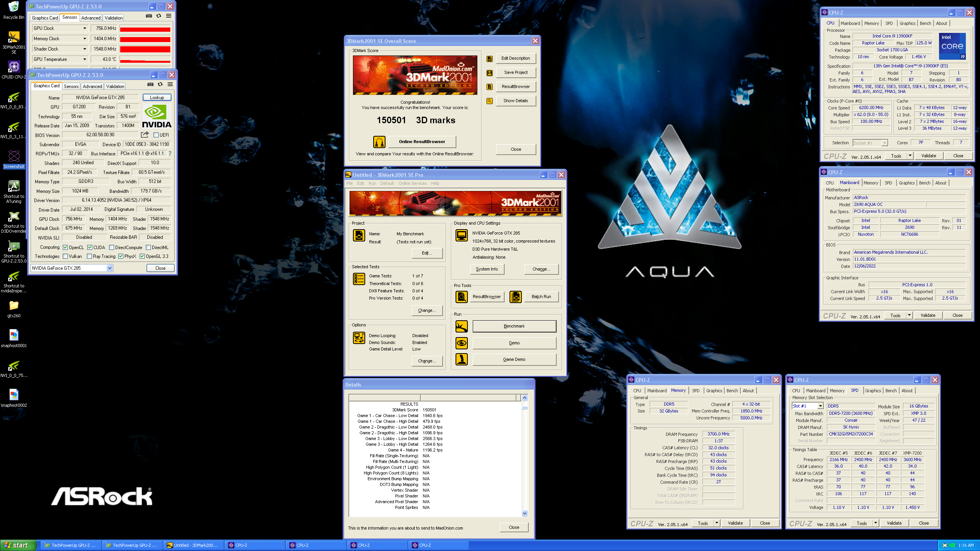
Task: Click the Close button in Details window
Action: pos(514,527)
